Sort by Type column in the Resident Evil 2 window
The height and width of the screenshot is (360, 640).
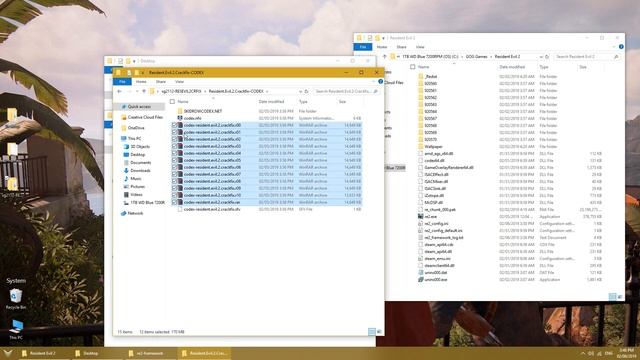tap(544, 67)
